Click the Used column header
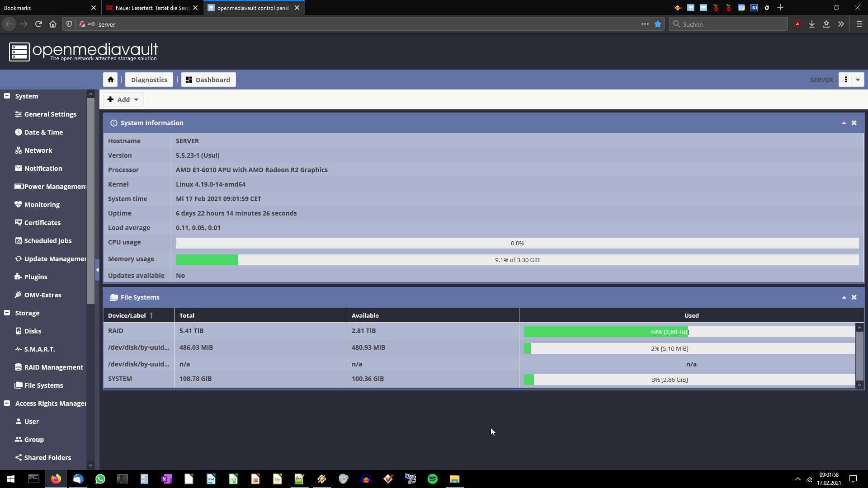868x488 pixels. pos(691,315)
